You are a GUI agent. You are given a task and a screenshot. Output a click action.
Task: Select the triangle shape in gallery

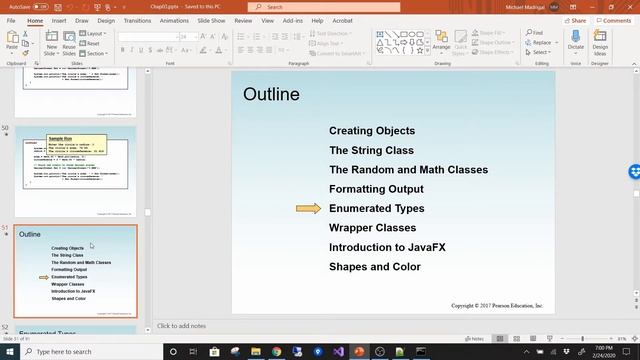pos(380,42)
